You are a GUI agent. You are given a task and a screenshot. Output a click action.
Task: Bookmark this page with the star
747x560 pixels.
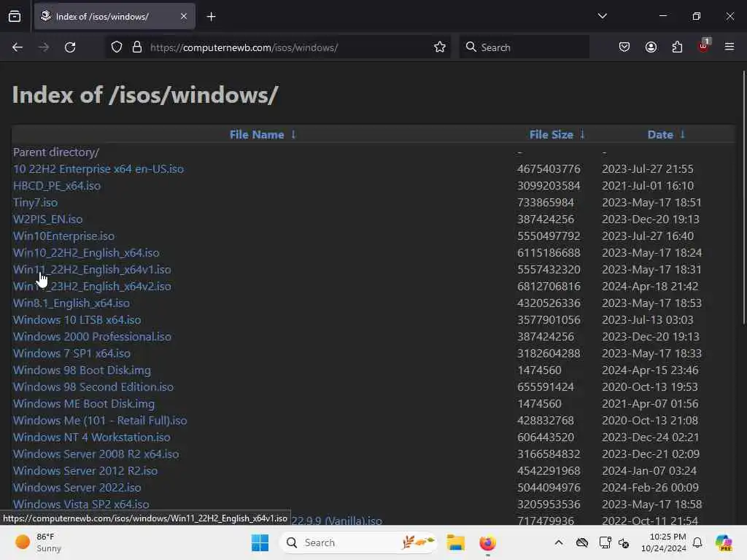coord(440,47)
